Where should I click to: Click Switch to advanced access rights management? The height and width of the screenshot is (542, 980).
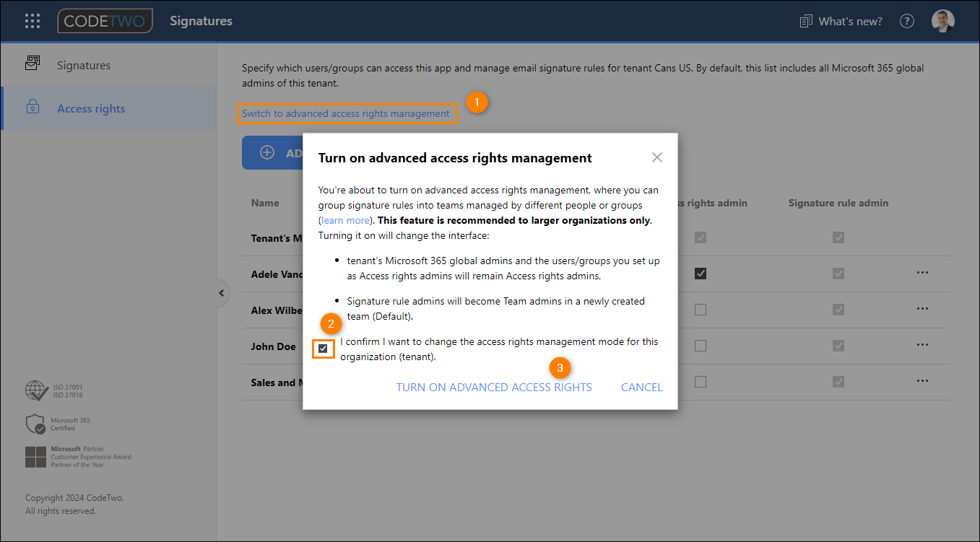coord(346,113)
